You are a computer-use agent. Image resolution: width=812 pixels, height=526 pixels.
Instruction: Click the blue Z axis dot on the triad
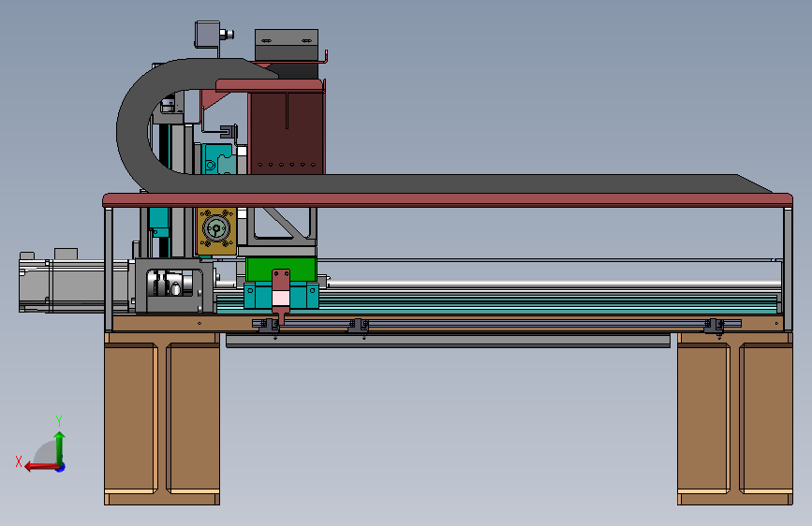click(61, 467)
